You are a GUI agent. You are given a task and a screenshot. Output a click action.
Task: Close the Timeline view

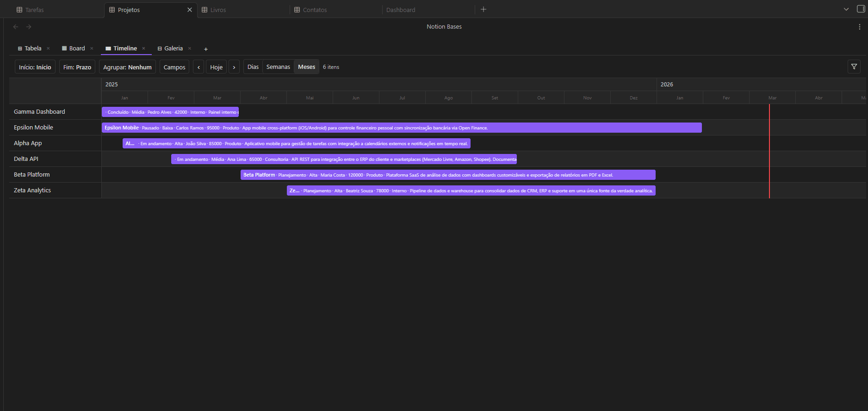pyautogui.click(x=143, y=49)
